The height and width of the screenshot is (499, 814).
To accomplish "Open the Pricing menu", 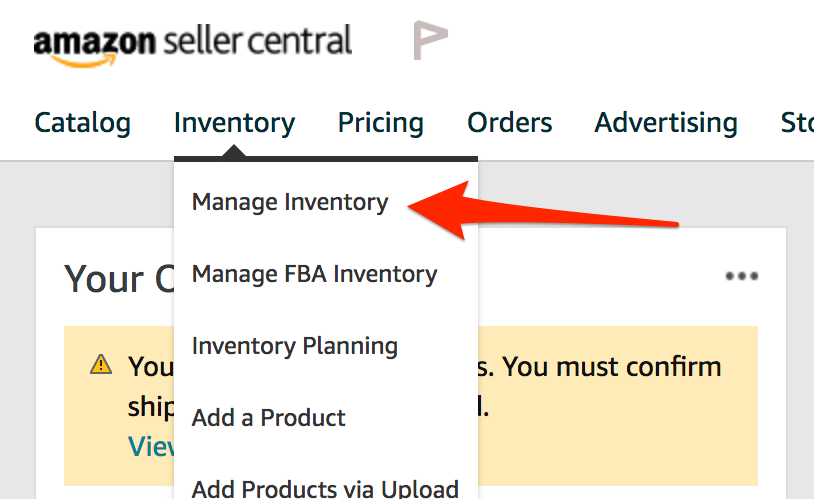I will click(x=380, y=123).
